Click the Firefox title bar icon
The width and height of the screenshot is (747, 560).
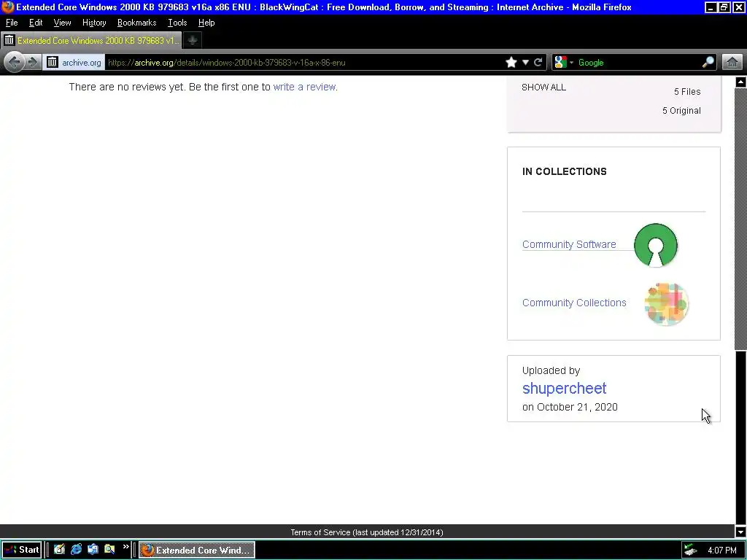coord(8,7)
